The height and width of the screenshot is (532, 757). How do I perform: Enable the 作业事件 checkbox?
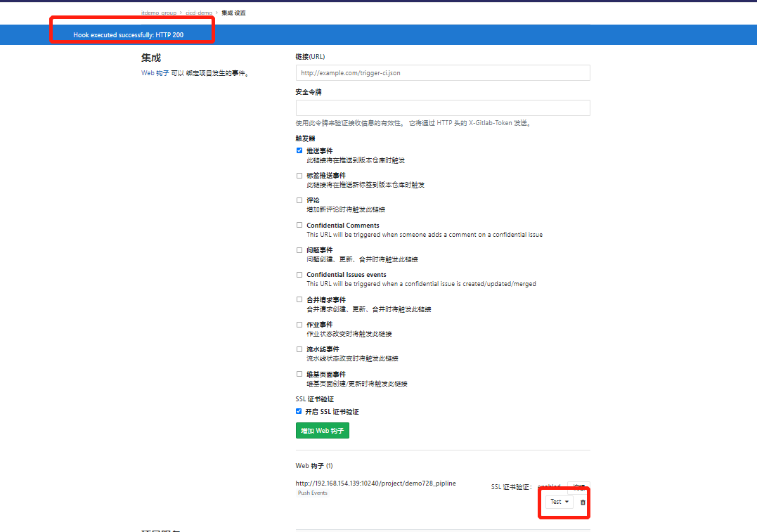[x=299, y=325]
